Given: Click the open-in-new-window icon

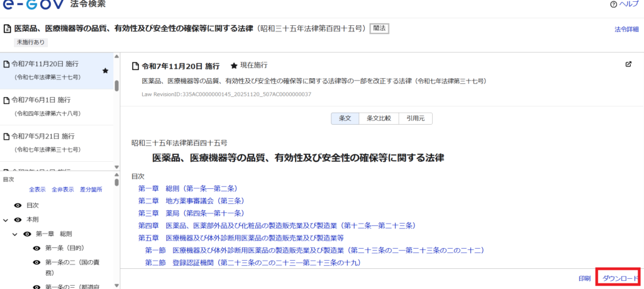Looking at the screenshot, I should coord(628,64).
